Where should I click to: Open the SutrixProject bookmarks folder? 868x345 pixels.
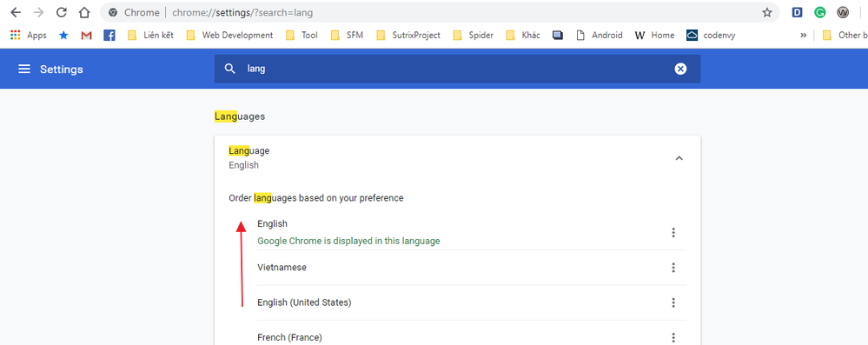(408, 35)
